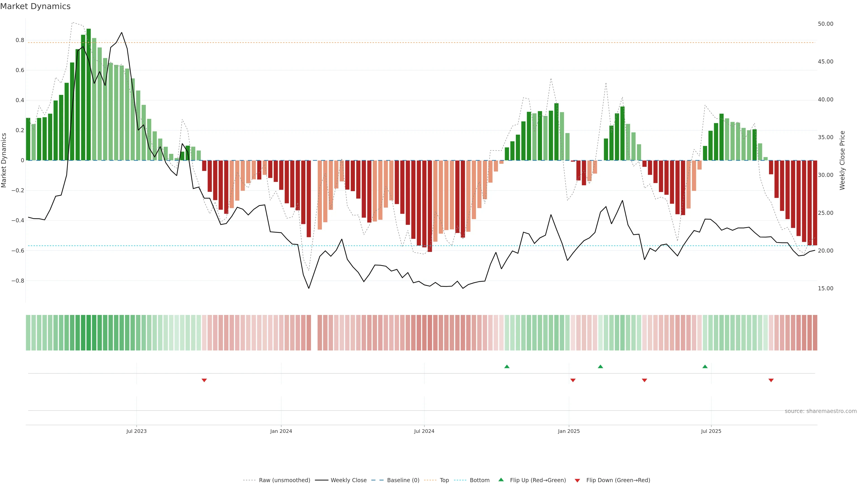Click the Jan 2025 x-axis label

568,431
